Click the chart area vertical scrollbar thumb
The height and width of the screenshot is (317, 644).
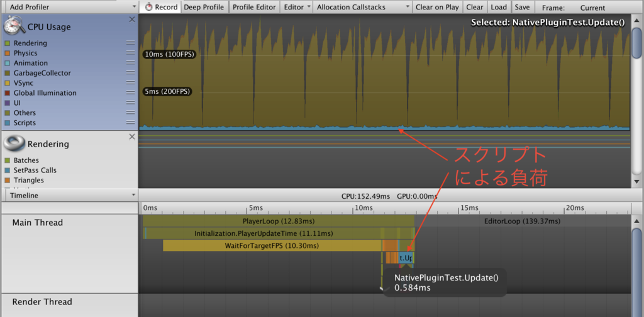click(636, 43)
